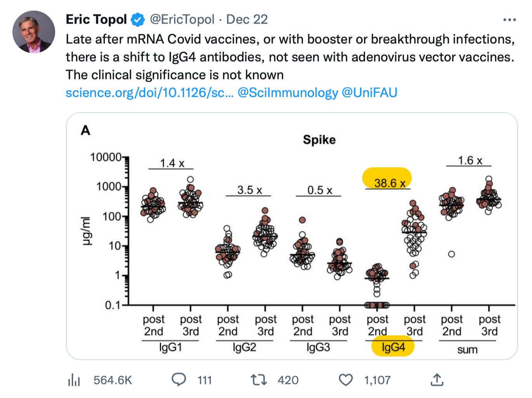532x398 pixels.
Task: Open the tweet's more options ellipsis
Action: pyautogui.click(x=509, y=20)
